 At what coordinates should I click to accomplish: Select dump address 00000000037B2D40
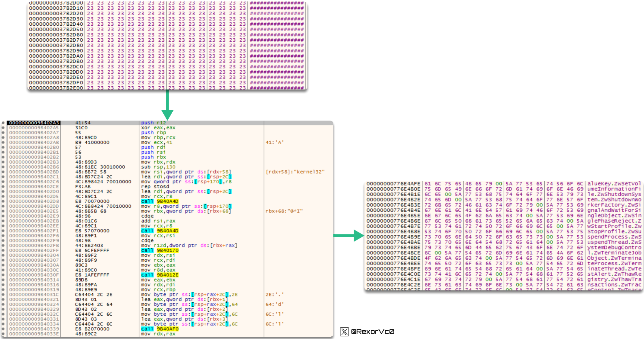click(56, 24)
